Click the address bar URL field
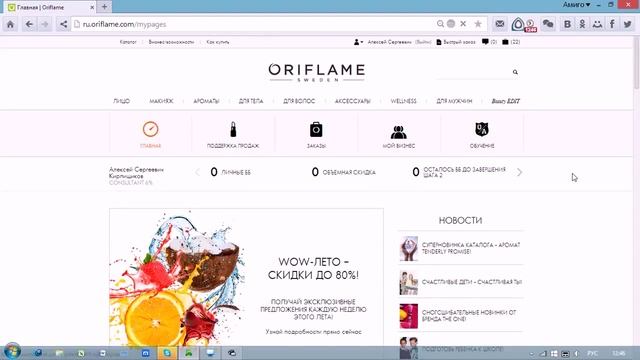This screenshot has width=640, height=360. tap(253, 24)
